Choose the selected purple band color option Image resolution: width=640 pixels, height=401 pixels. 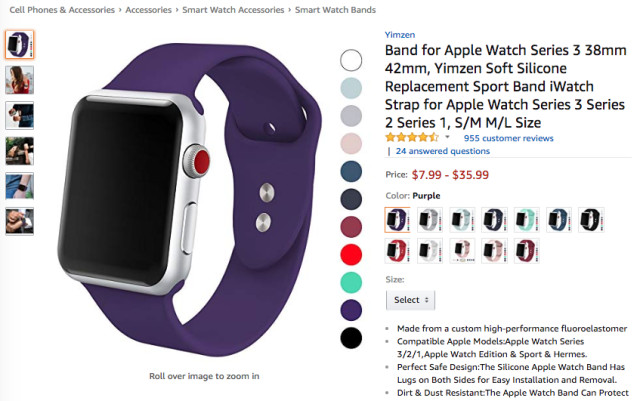pos(397,220)
